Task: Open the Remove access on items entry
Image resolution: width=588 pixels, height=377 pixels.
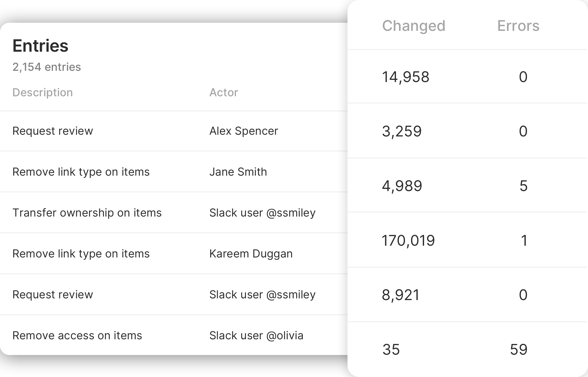Action: tap(77, 335)
